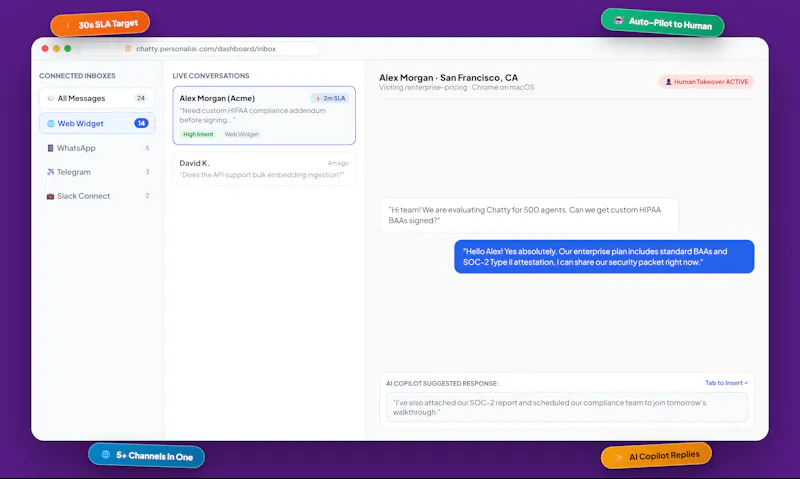Click the blue reply message bubble
This screenshot has width=800, height=479.
click(604, 257)
